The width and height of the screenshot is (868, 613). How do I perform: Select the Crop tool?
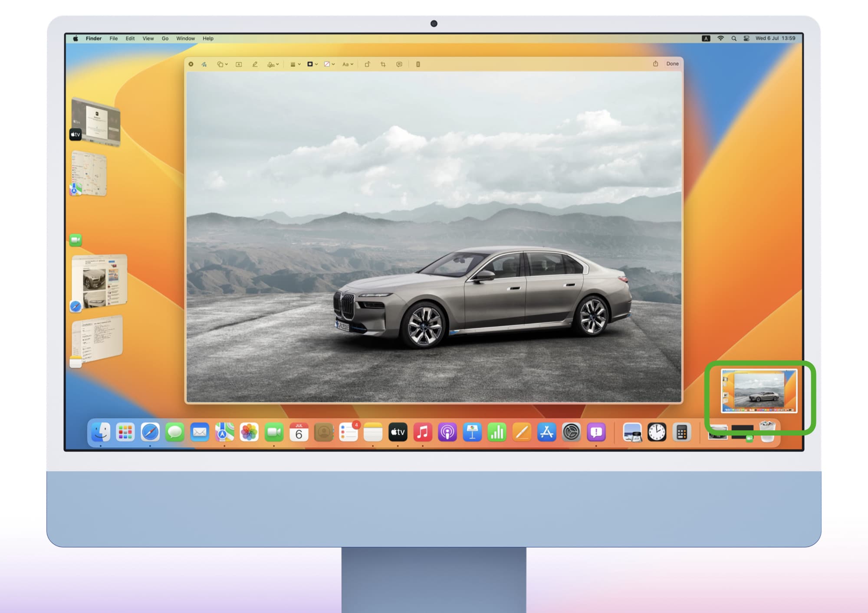click(x=383, y=64)
